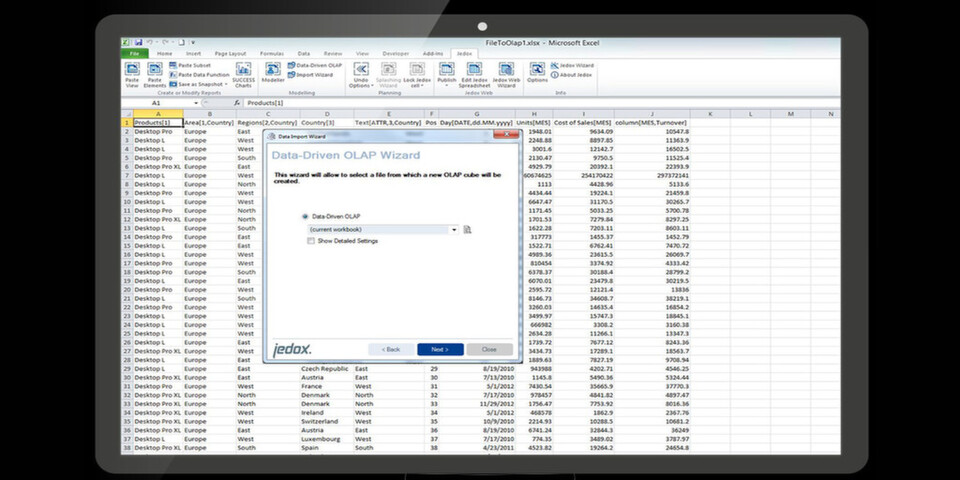Click the Switzerland cell in row 35

326,421
